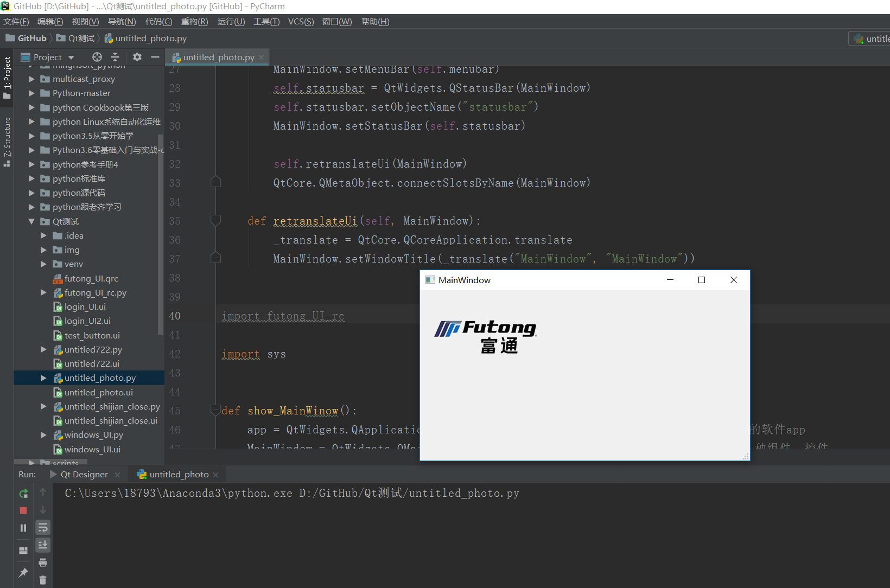Pause the program output
This screenshot has width=890, height=588.
[x=23, y=528]
